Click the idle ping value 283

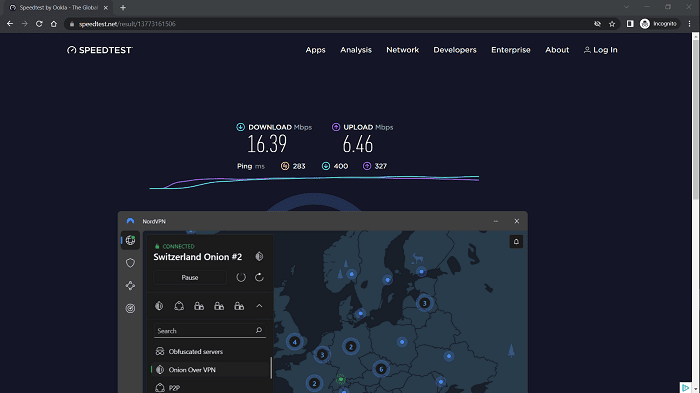299,166
